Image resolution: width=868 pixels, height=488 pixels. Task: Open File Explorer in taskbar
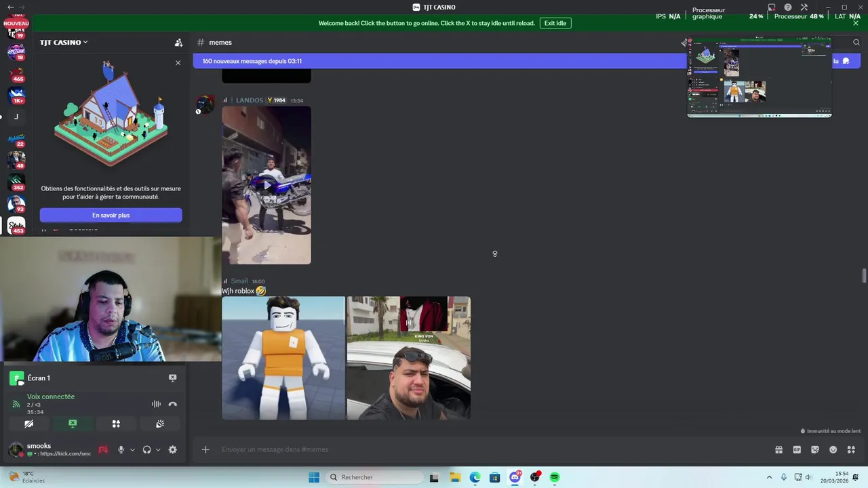click(455, 477)
